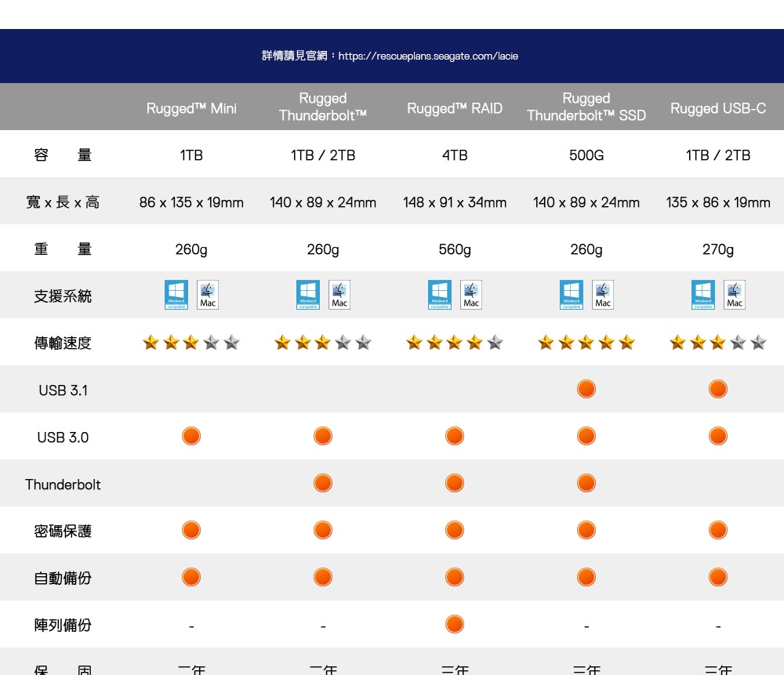Click the USB 3.1 dot for Rugged USB-C

(x=718, y=389)
